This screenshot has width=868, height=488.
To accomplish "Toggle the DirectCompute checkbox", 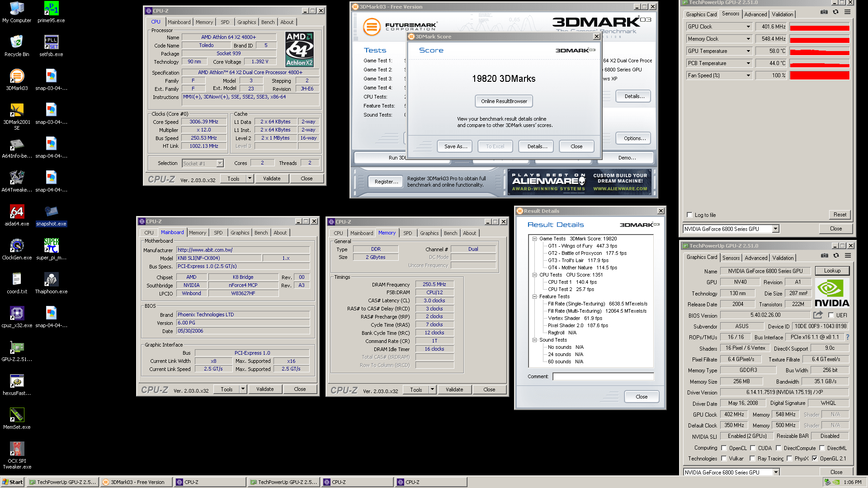I will (778, 448).
